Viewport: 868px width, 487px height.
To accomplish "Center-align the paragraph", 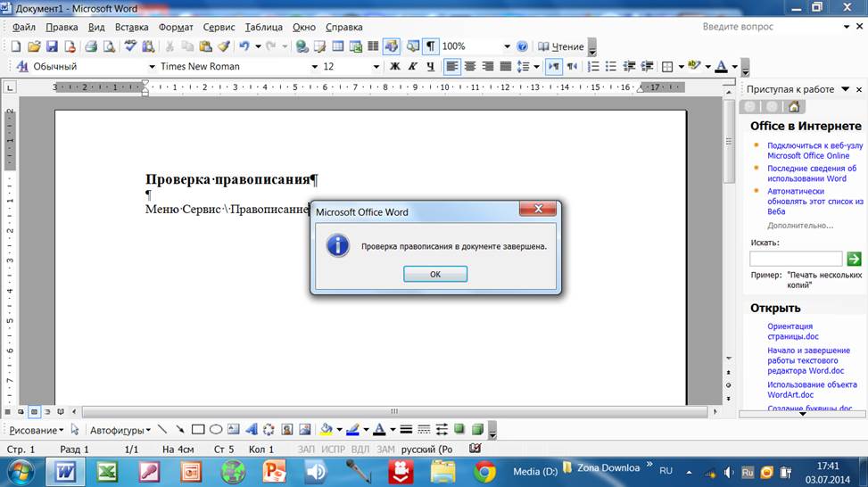I will [470, 66].
